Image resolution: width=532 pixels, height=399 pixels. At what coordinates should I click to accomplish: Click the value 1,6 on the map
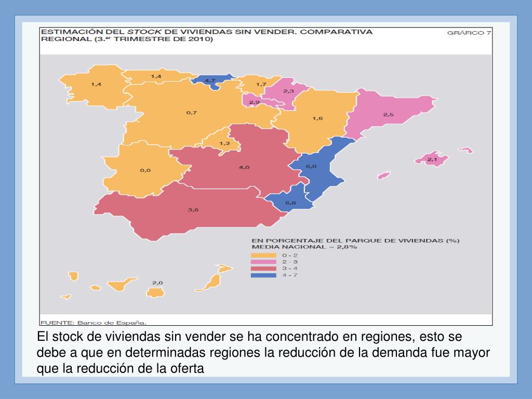[x=317, y=118]
